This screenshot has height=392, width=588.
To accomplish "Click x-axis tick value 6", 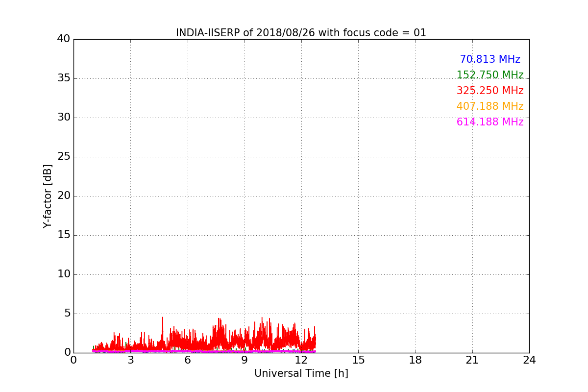I will pyautogui.click(x=187, y=360).
